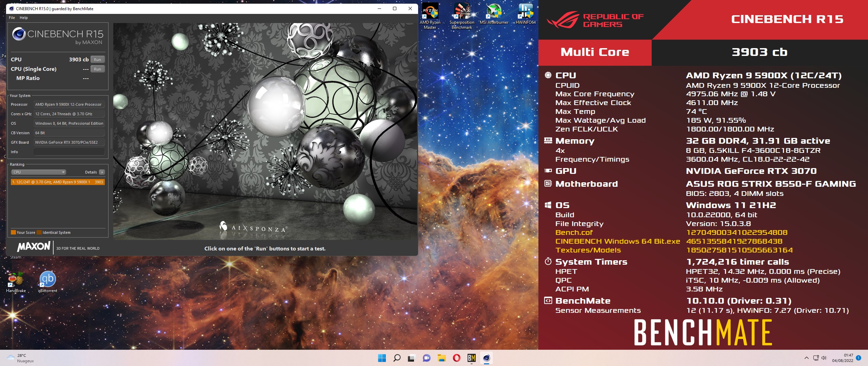868x366 pixels.
Task: Click the ASUS ROG STRIX B550-F GAMING text
Action: (x=771, y=184)
